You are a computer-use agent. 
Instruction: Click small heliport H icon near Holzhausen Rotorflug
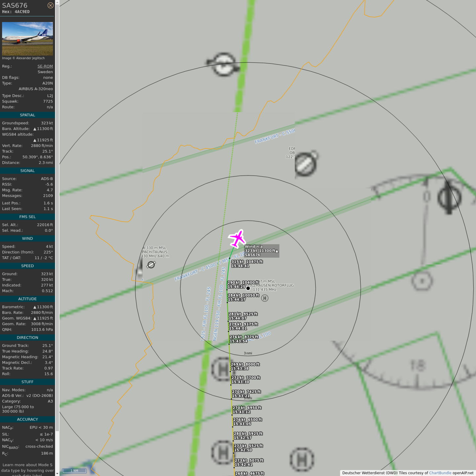coord(264,298)
